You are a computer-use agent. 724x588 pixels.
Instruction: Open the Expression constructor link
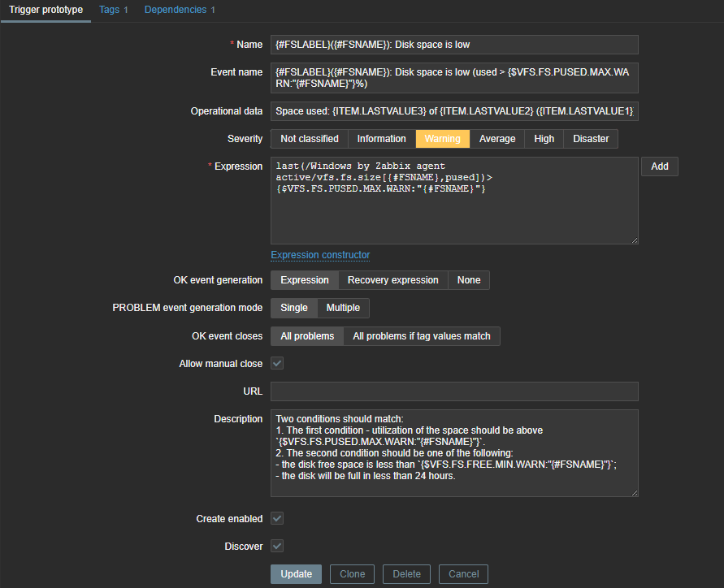(x=320, y=255)
